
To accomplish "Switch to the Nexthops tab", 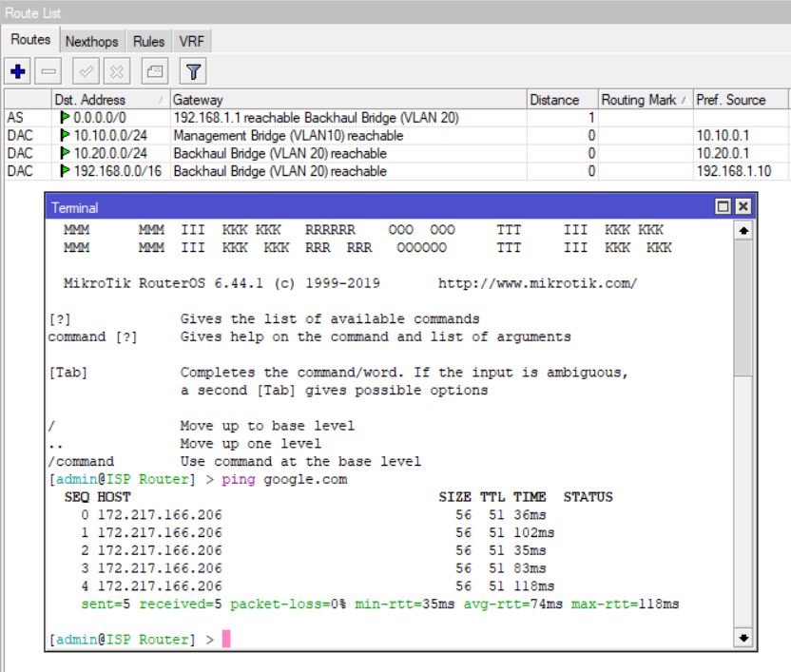I will (x=92, y=41).
